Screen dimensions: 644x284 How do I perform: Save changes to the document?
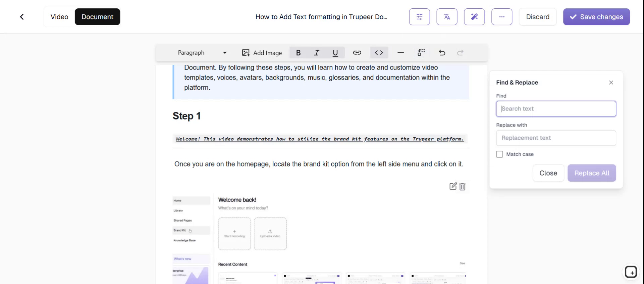click(596, 17)
